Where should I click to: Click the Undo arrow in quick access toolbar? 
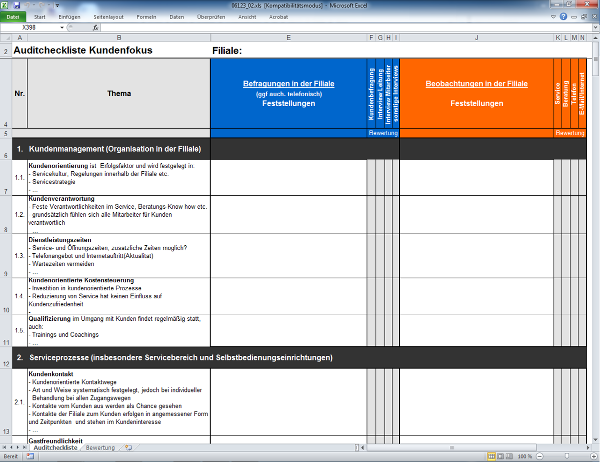(27, 5)
